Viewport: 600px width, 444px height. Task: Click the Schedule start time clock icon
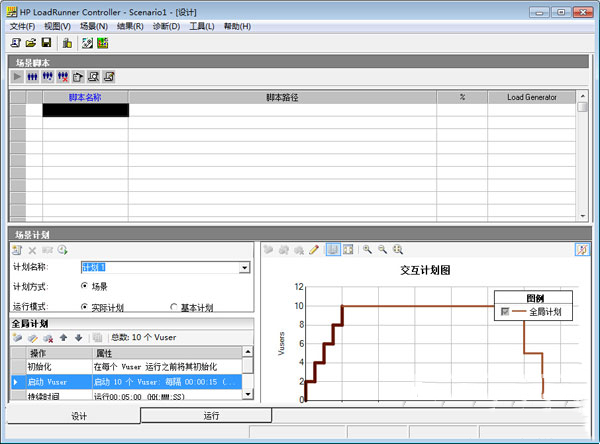[62, 250]
